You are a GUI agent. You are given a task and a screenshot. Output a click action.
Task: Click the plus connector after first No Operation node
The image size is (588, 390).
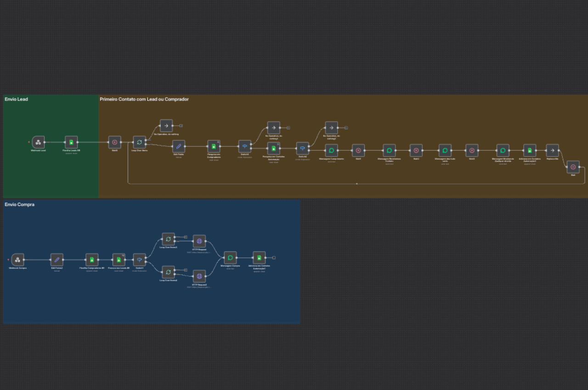(181, 125)
